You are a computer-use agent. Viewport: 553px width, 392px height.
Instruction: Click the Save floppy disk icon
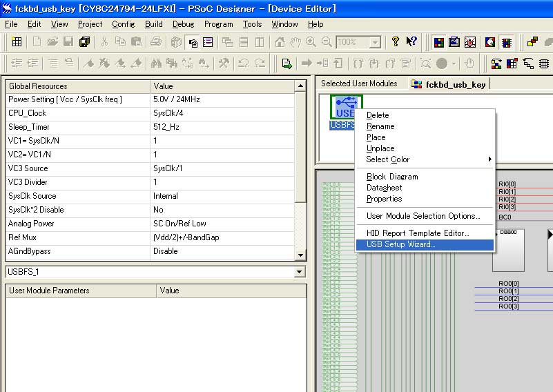(68, 42)
